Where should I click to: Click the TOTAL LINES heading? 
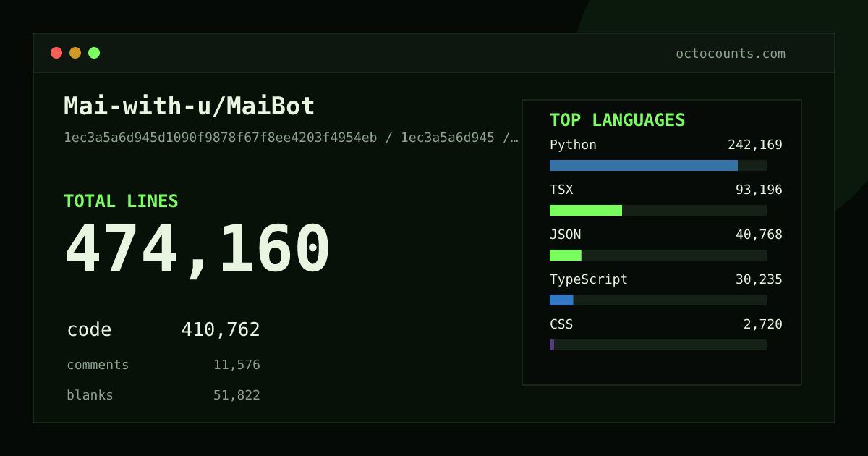121,201
